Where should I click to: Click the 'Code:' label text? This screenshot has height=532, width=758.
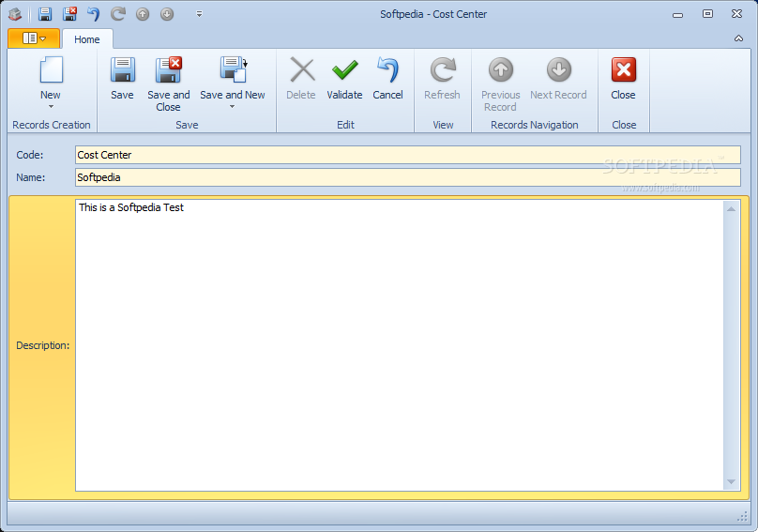(x=29, y=155)
